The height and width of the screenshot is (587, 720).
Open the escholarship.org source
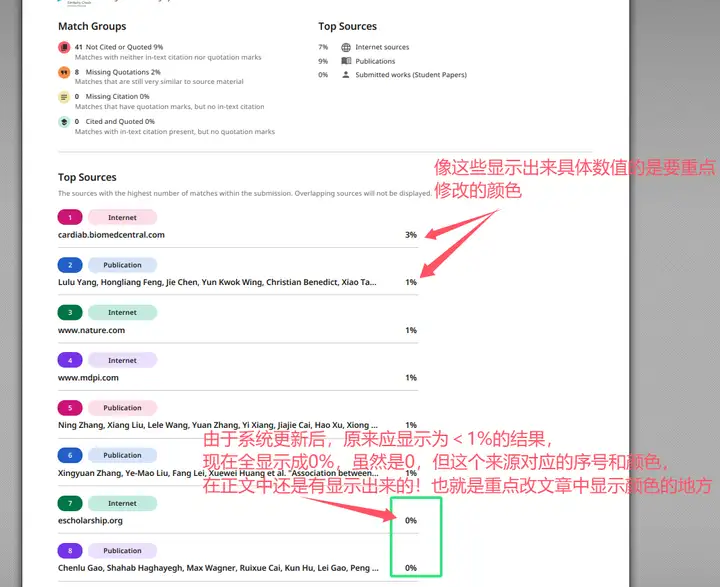click(x=90, y=520)
